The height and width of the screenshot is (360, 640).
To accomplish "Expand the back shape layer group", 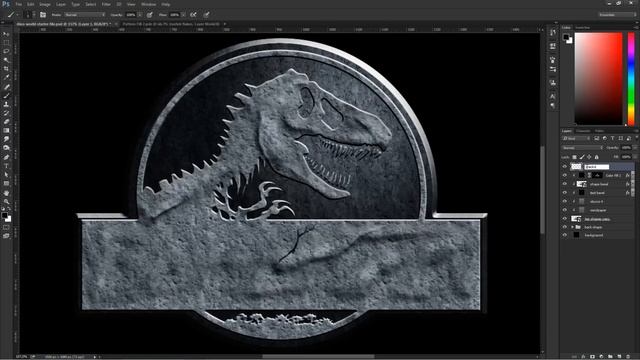I will point(572,227).
